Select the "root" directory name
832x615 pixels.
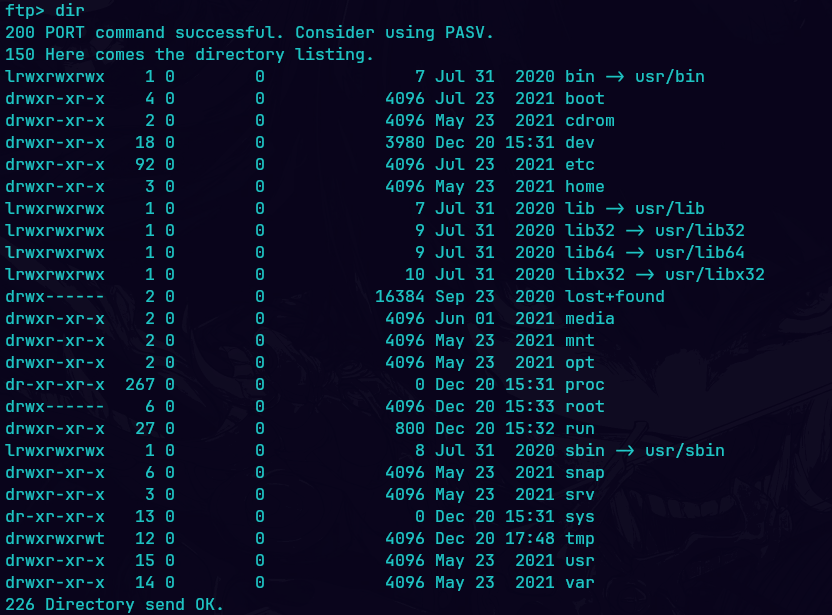(585, 407)
